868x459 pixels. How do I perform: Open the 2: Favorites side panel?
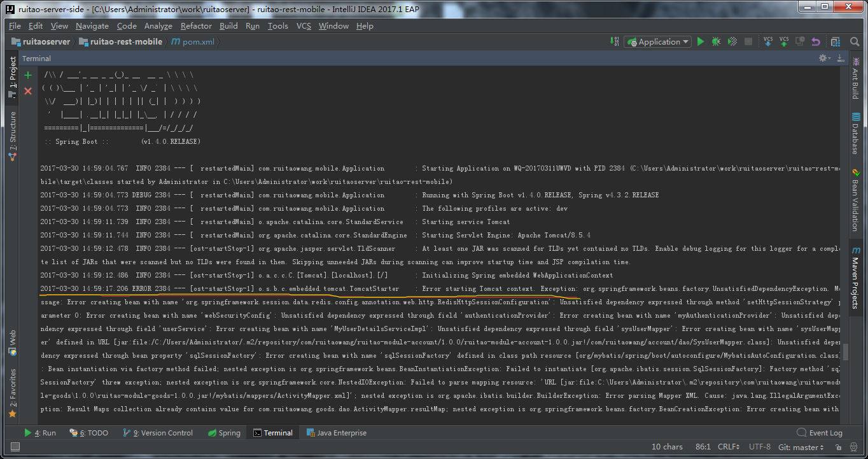tap(12, 393)
